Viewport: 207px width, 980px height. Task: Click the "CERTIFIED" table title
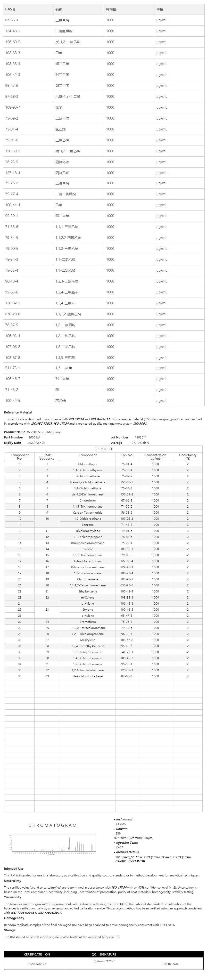coord(103,449)
